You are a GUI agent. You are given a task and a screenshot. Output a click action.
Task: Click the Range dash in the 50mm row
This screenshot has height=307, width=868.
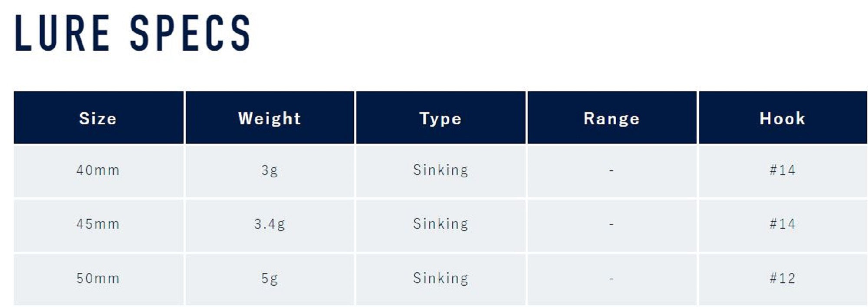click(612, 279)
